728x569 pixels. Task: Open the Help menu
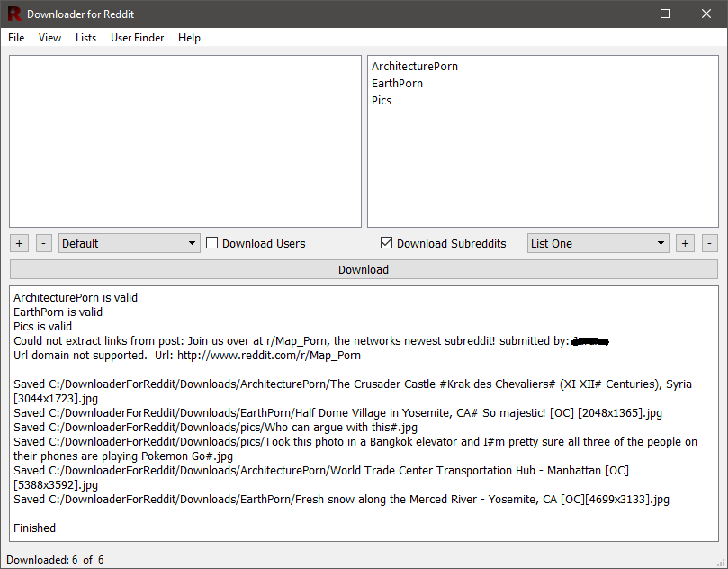coord(189,38)
